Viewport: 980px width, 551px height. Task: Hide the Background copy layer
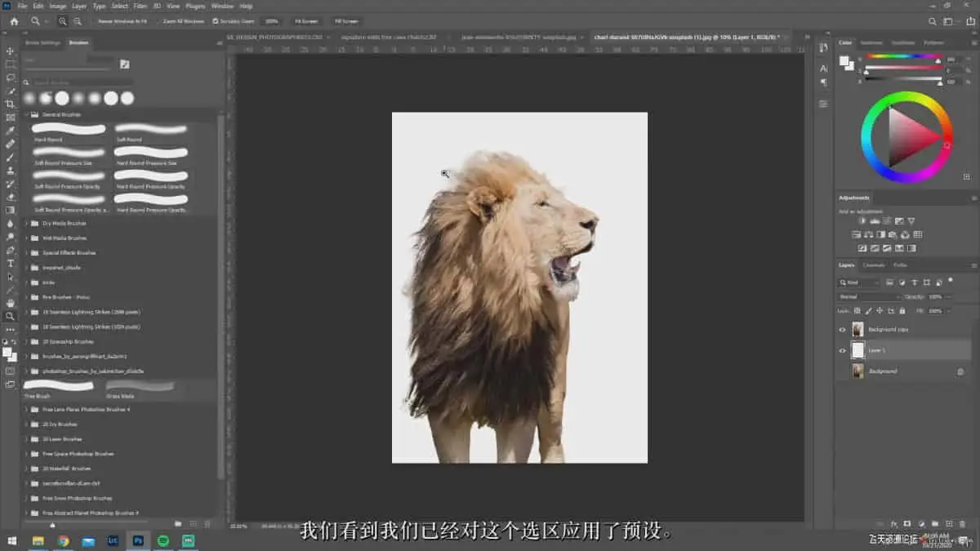click(x=842, y=329)
